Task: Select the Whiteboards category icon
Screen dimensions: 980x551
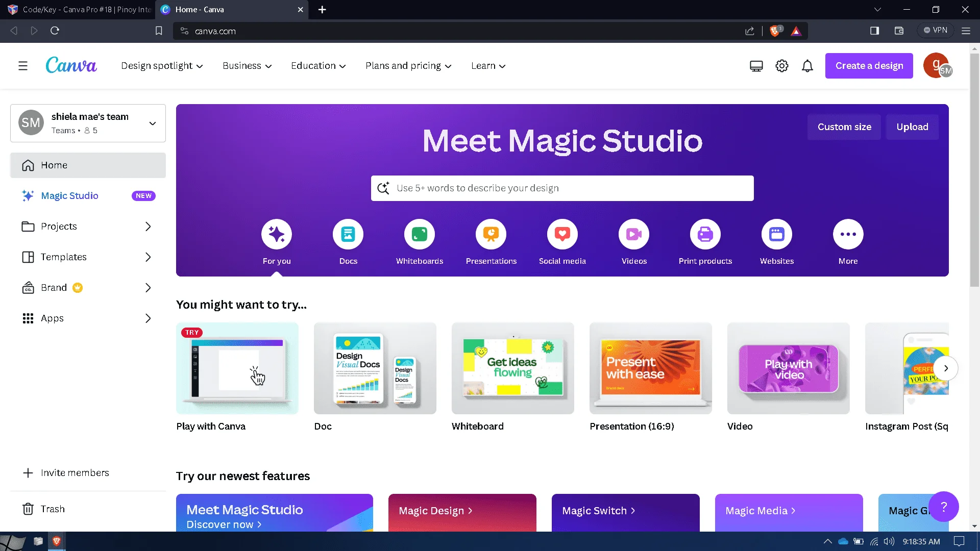Action: [420, 234]
